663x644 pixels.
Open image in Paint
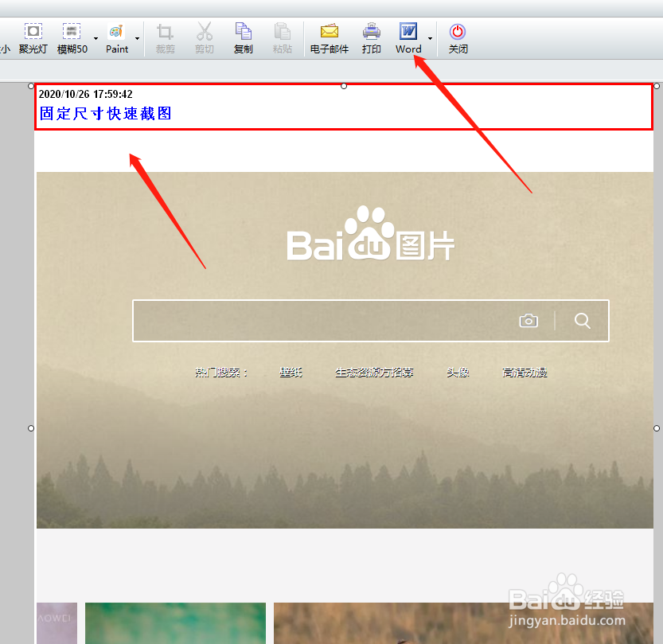[x=117, y=38]
